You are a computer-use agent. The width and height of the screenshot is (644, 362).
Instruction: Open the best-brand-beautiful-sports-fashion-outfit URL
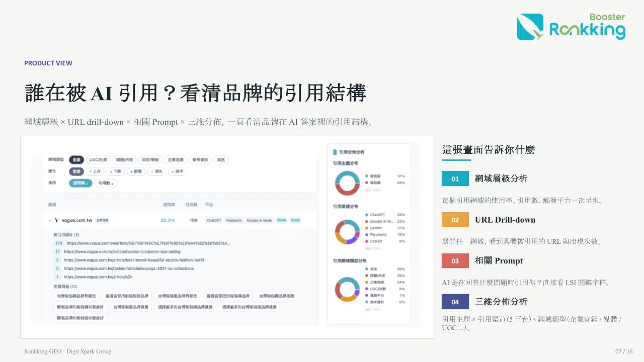point(134,260)
